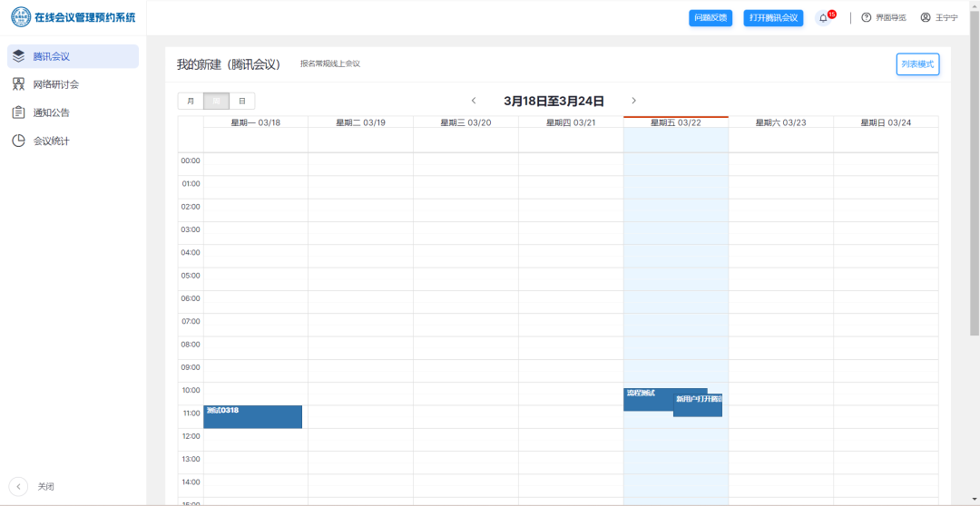Click the 问题反馈 button
Screen dimensions: 980x506
[x=710, y=18]
